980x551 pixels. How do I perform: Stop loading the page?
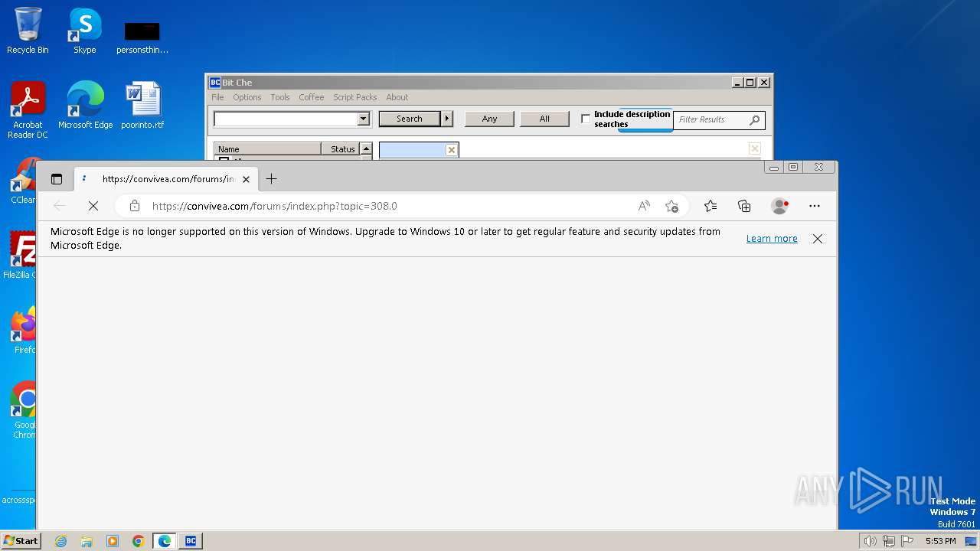[93, 206]
